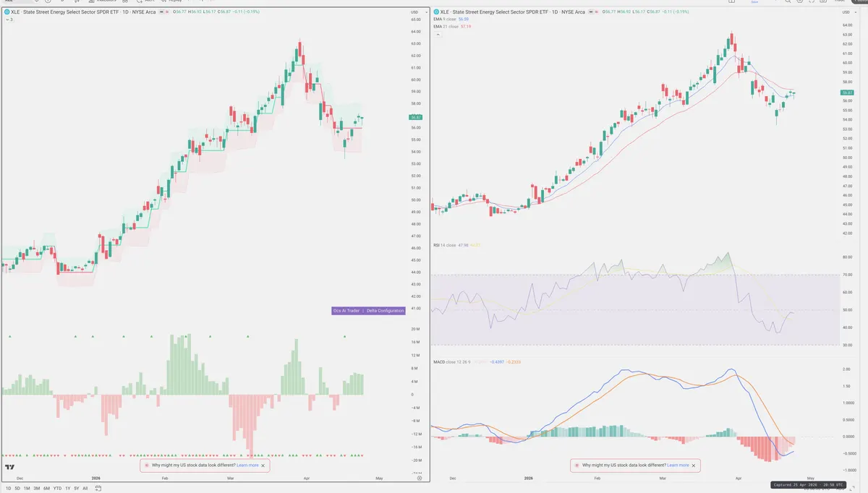Toggle the left chart market status flag icon

coord(161,12)
